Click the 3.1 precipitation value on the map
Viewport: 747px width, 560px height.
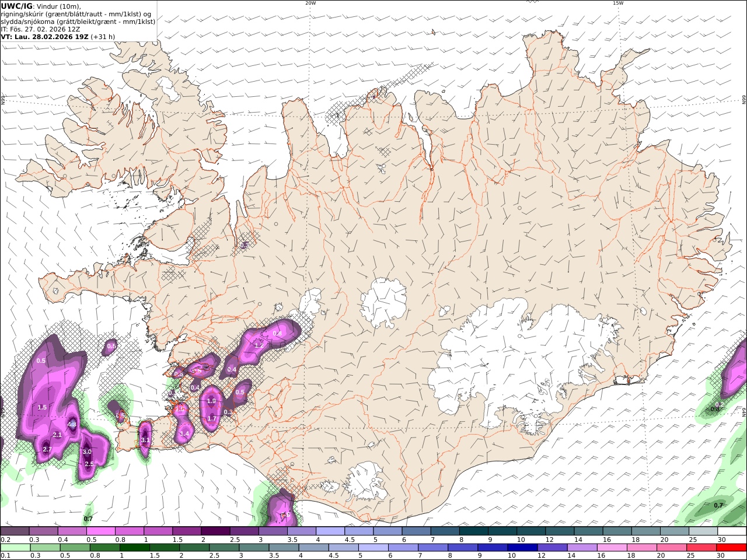(145, 440)
